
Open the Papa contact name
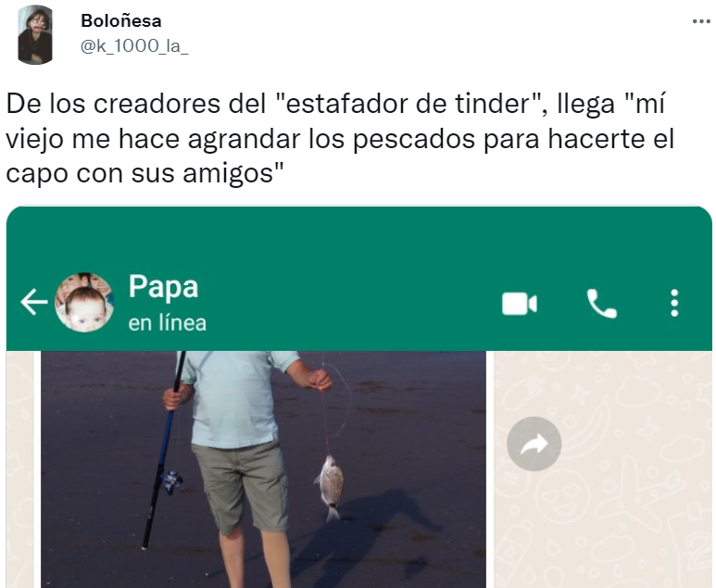pos(163,287)
